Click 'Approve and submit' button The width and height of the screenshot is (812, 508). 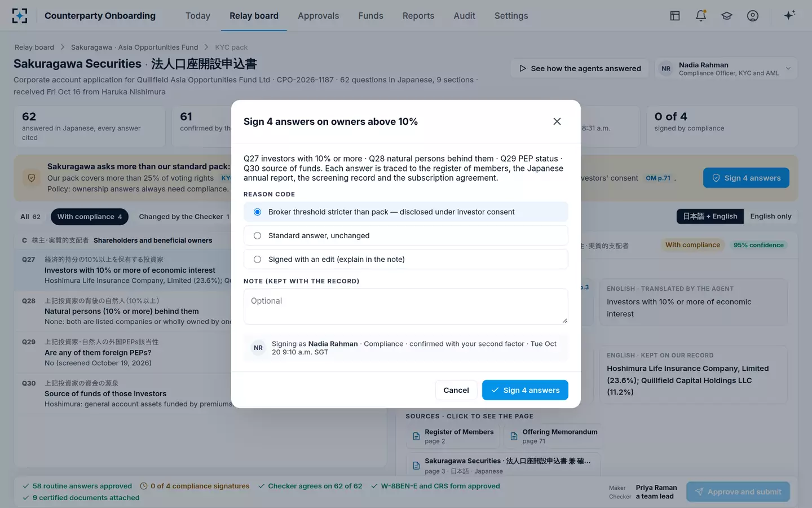click(x=738, y=492)
